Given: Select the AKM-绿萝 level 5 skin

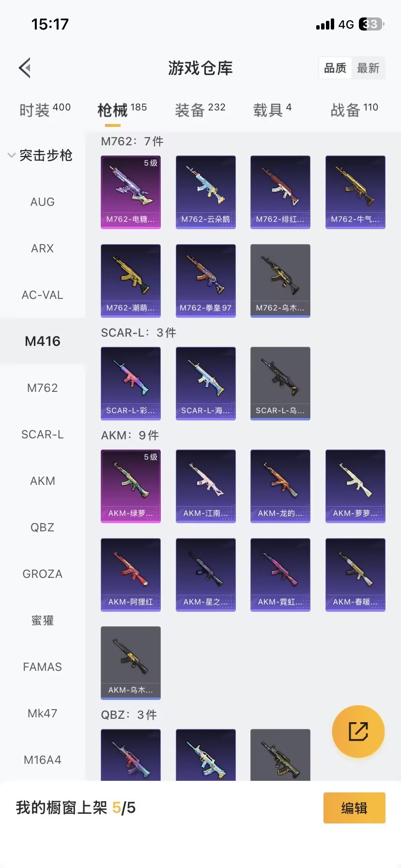Looking at the screenshot, I should (x=131, y=486).
